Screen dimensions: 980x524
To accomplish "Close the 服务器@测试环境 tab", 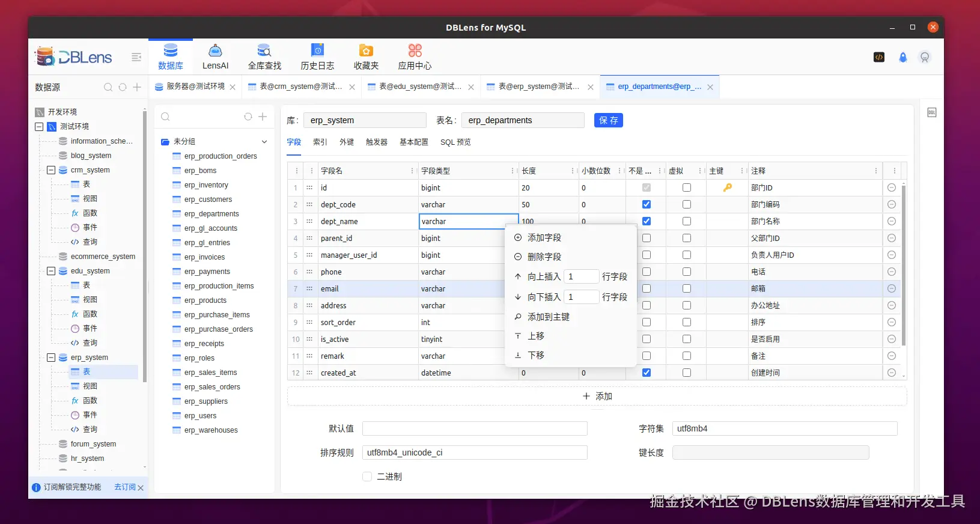I will click(x=233, y=87).
